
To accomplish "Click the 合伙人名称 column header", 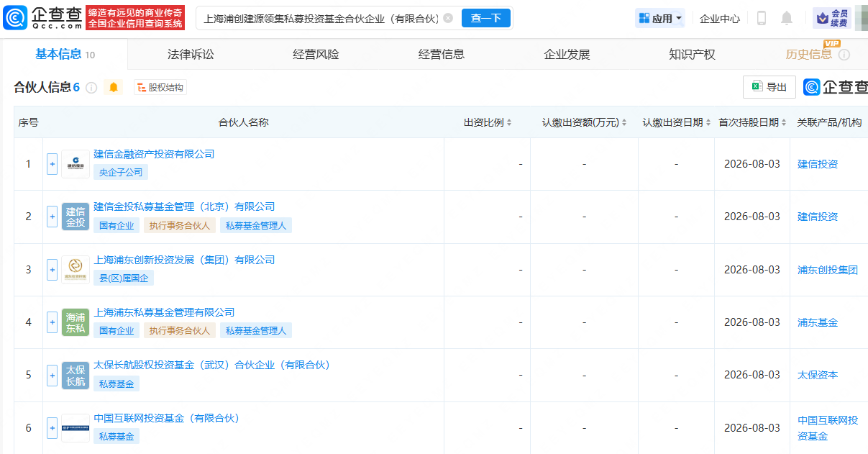I will [x=243, y=122].
